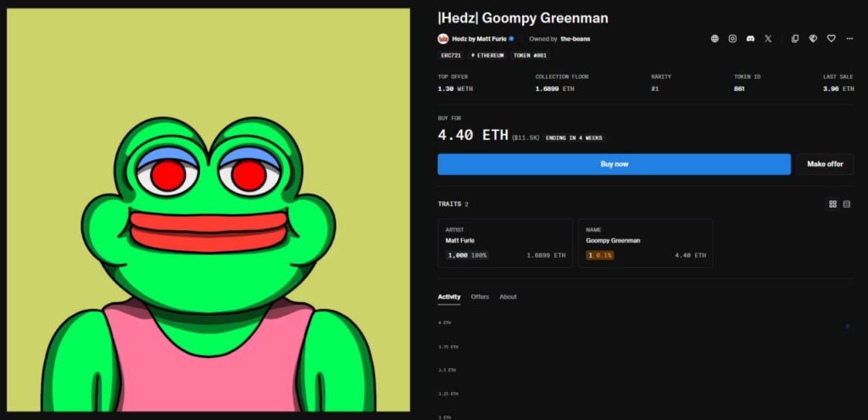This screenshot has height=420, width=868.
Task: Open the Discord icon link
Action: click(750, 39)
